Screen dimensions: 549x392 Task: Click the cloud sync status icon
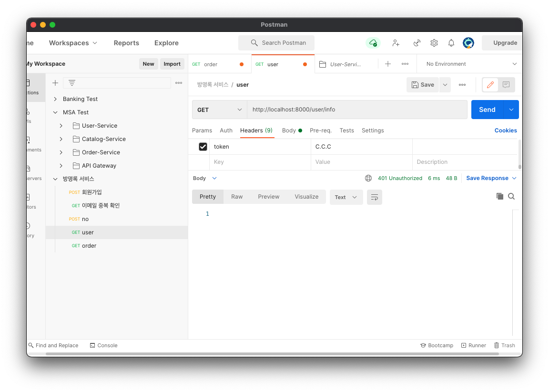coord(373,43)
